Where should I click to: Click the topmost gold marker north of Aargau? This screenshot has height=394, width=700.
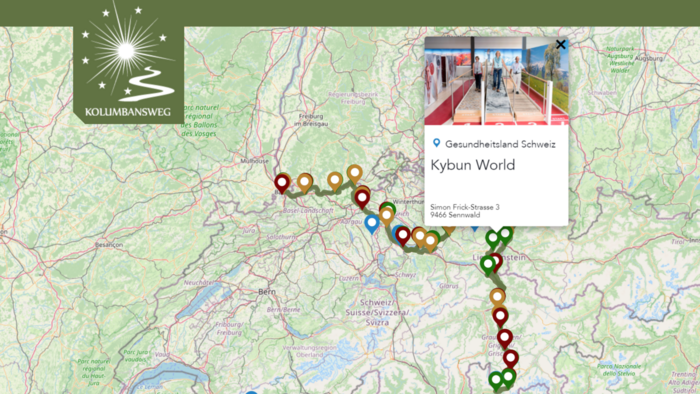354,174
